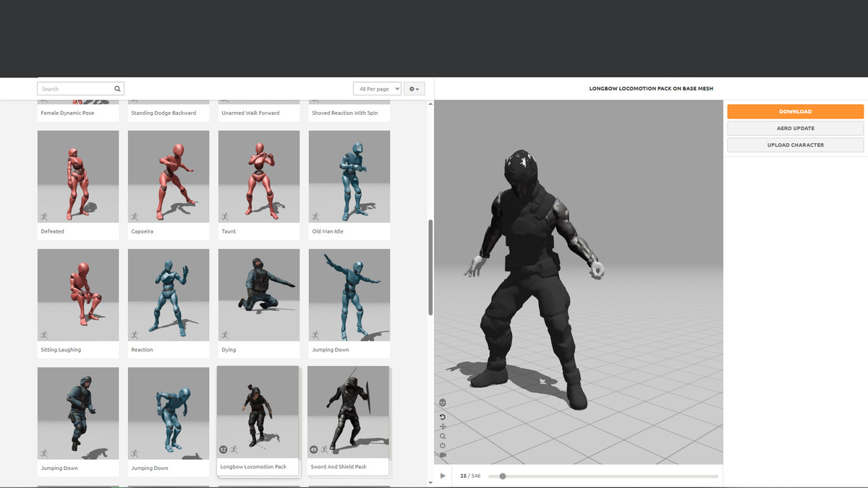Toggle the camera follow video icon
This screenshot has height=488, width=868.
(443, 455)
